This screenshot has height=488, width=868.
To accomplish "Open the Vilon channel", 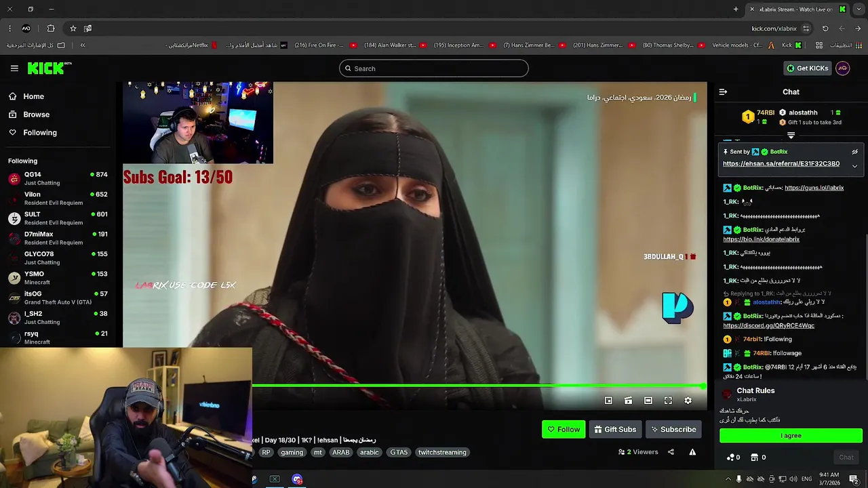I will 58,198.
